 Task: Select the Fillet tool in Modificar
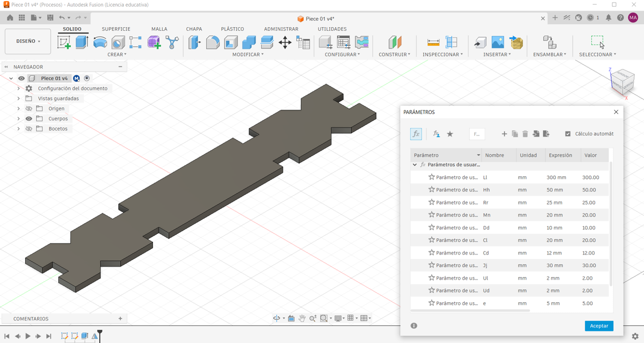(212, 42)
